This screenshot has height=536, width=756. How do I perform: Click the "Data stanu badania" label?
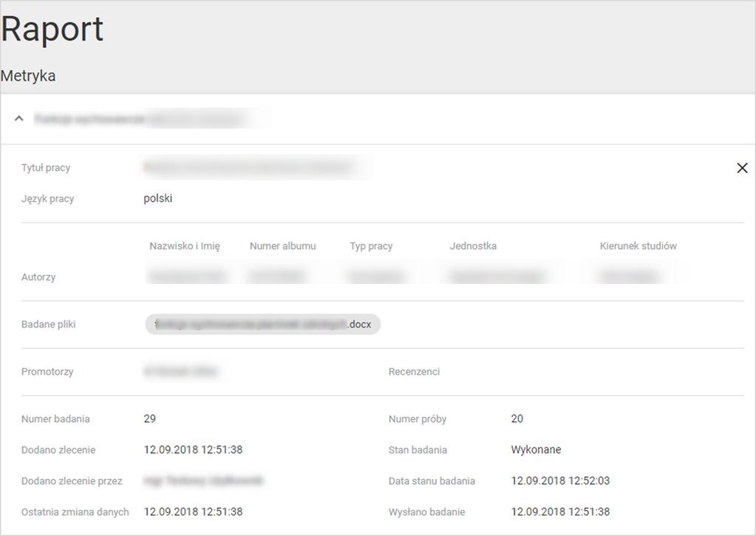(432, 481)
